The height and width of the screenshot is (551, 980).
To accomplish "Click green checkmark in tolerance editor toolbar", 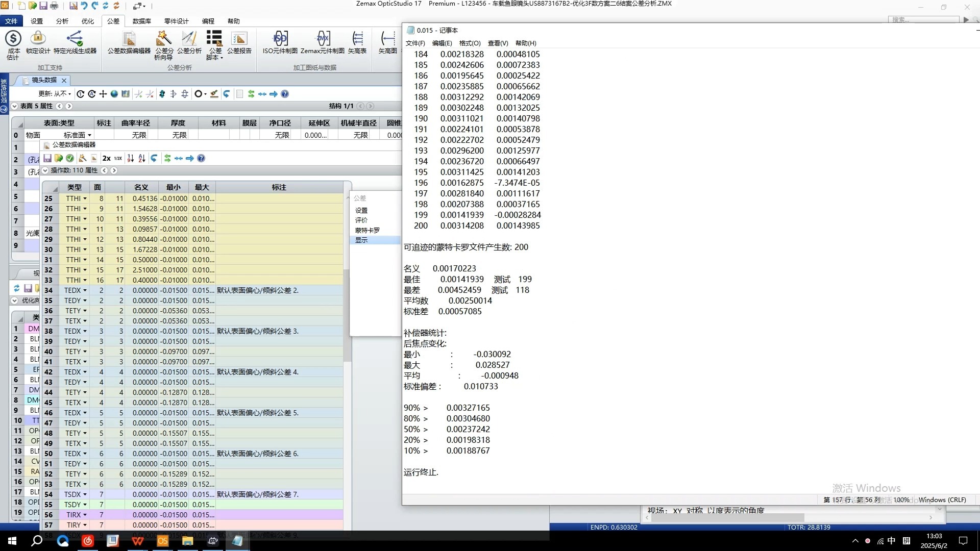I will pyautogui.click(x=70, y=159).
